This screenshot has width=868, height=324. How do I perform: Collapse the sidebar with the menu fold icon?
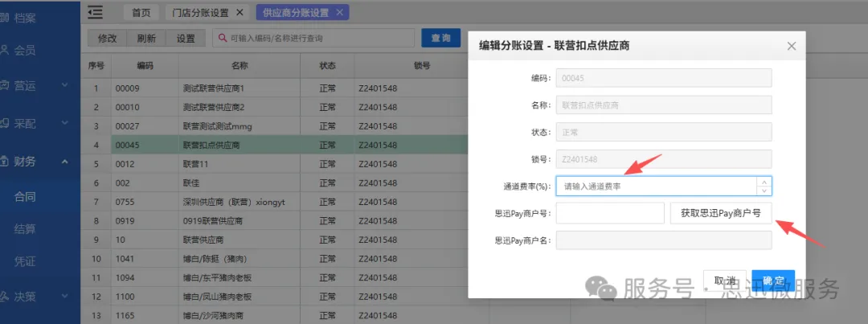tap(95, 11)
